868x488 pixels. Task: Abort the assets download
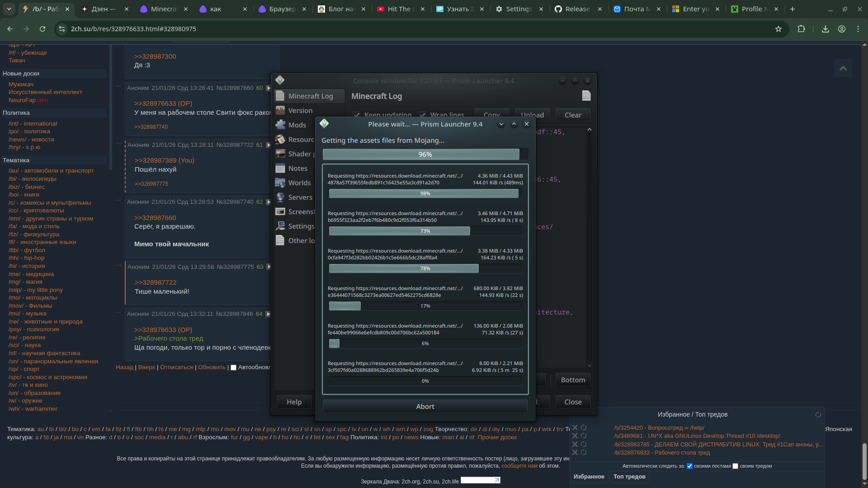coord(425,407)
